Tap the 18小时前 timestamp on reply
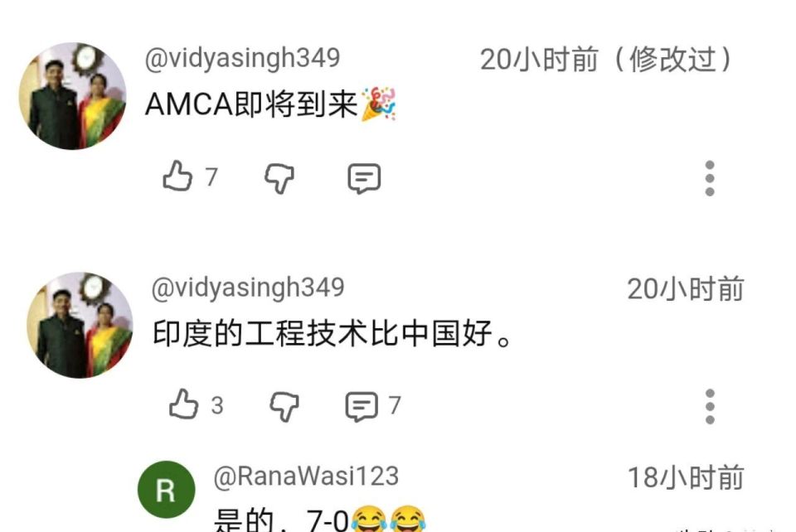 686,477
